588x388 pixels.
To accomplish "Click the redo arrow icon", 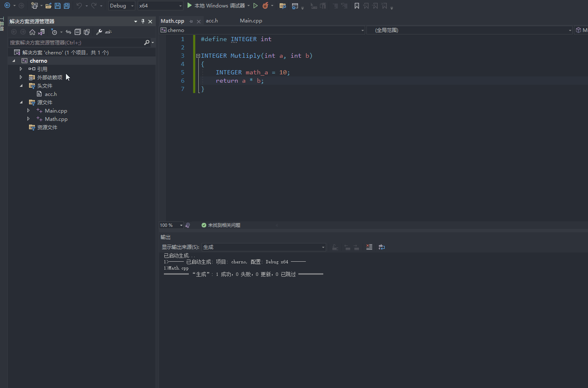I will click(94, 6).
